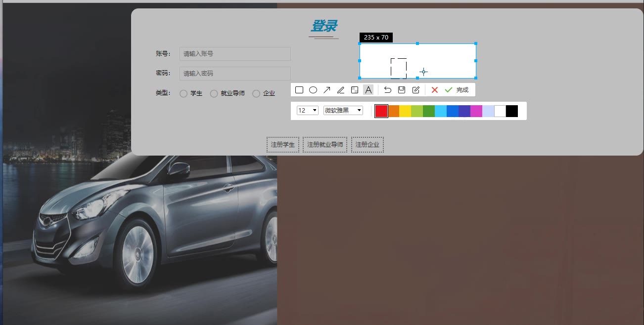644x325 pixels.
Task: Pick the black color swatch
Action: [x=512, y=111]
